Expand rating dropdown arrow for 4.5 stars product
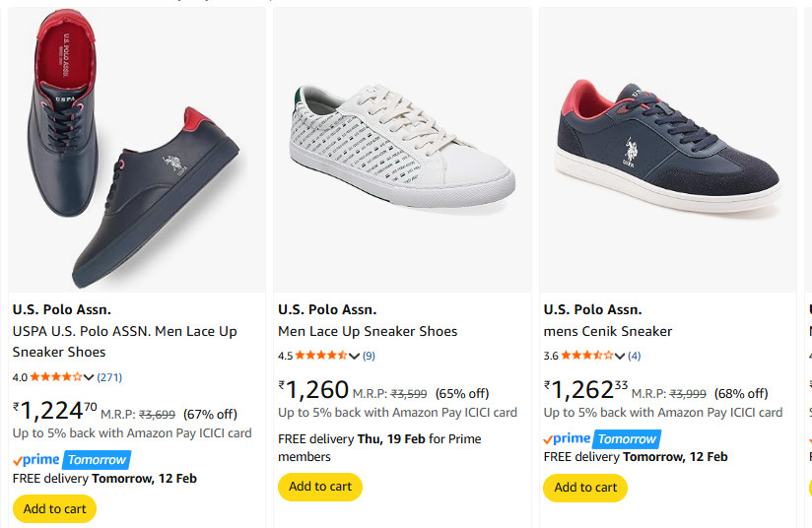Screen dimensions: 812x528 click(x=355, y=356)
